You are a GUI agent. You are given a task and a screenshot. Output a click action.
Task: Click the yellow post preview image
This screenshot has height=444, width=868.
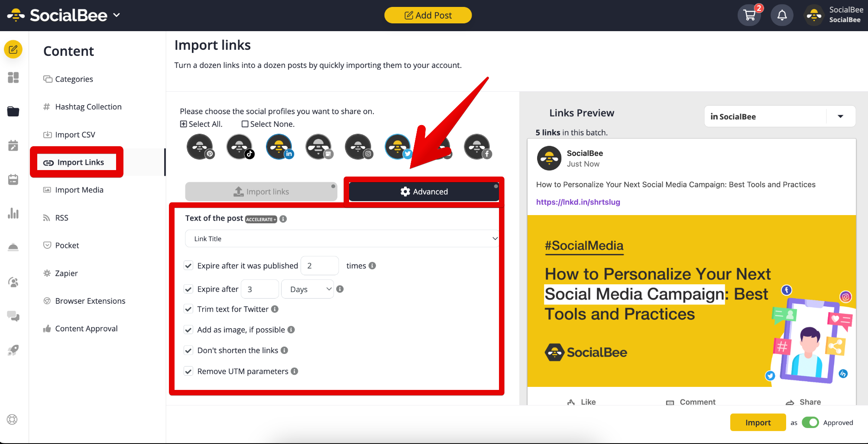[x=692, y=301]
